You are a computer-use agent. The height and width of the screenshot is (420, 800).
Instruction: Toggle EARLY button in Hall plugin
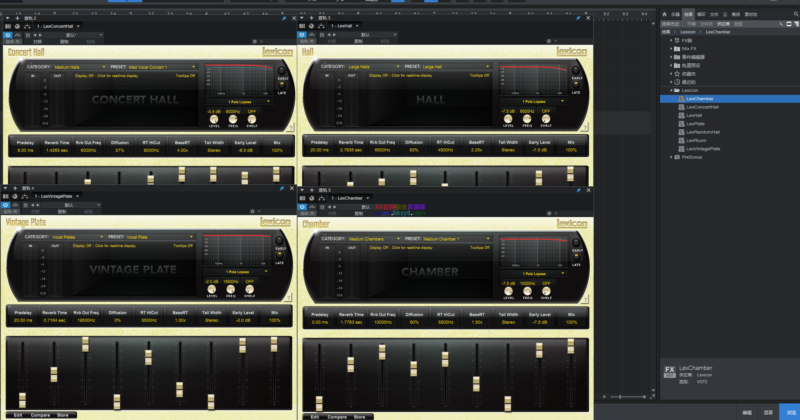click(x=576, y=70)
